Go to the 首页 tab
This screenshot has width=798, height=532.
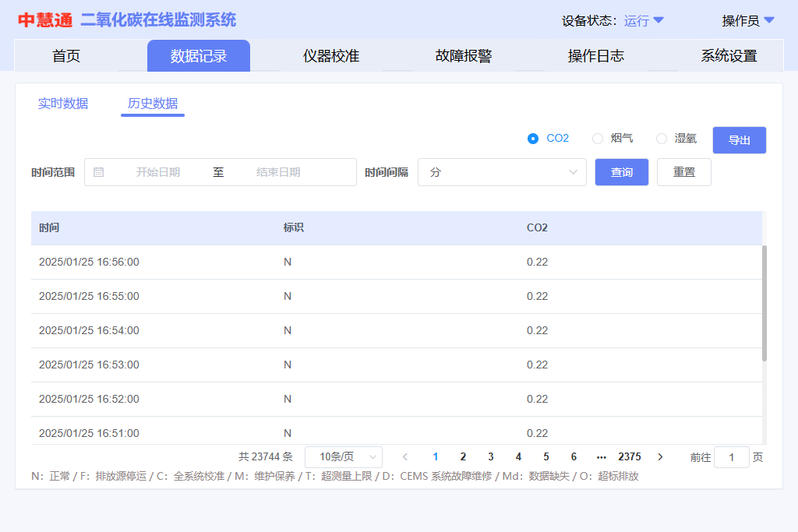tap(66, 56)
